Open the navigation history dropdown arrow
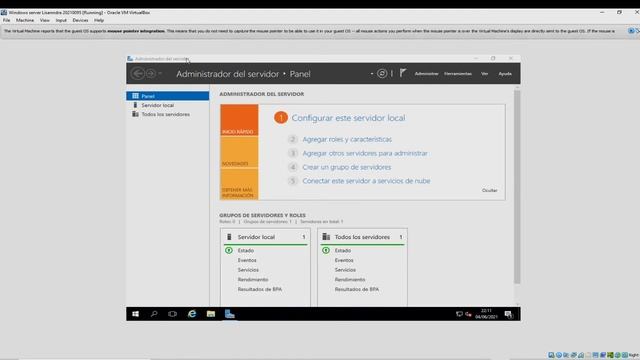 pos(160,73)
